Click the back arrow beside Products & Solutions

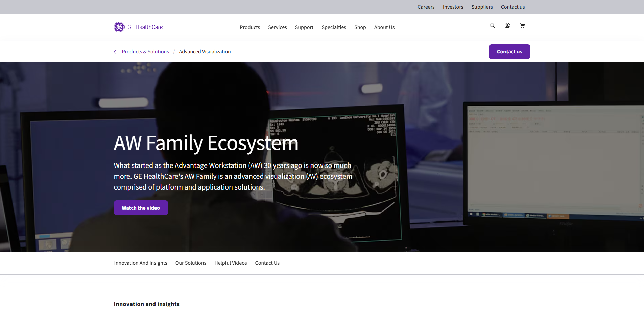click(x=117, y=52)
